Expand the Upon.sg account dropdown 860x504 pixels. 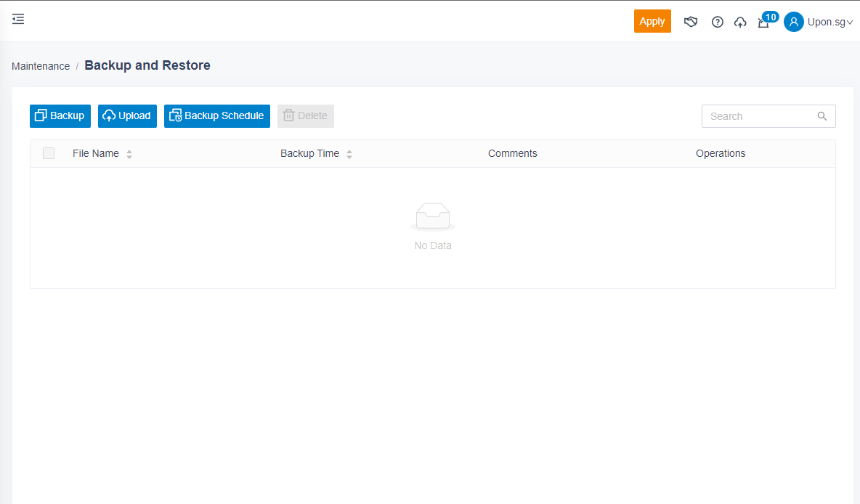tap(829, 22)
